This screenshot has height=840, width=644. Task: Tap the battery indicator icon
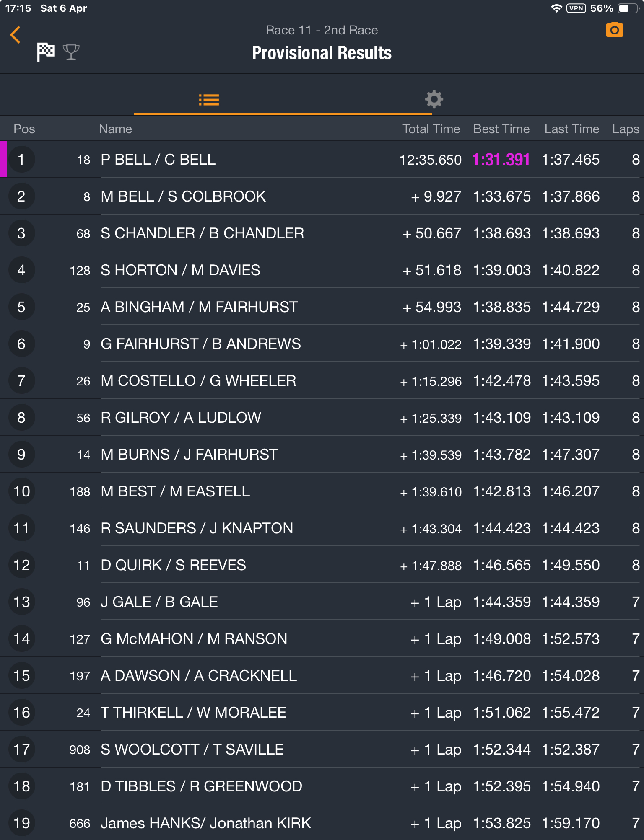(627, 8)
